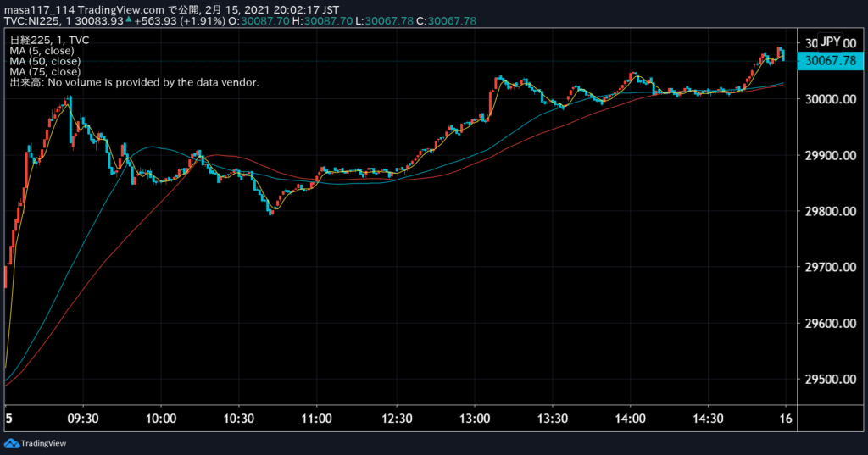Click the 10:00 time axis label

(x=161, y=419)
